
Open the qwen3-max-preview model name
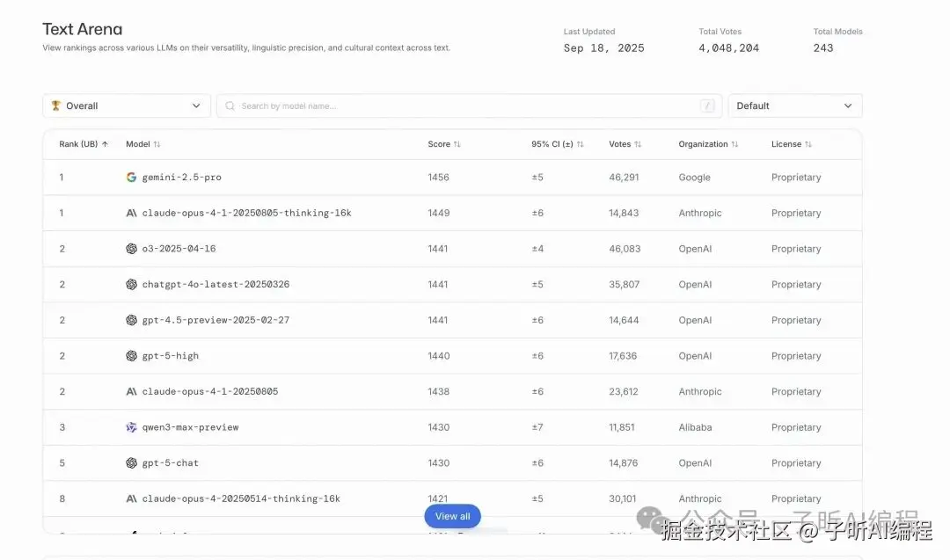tap(190, 427)
